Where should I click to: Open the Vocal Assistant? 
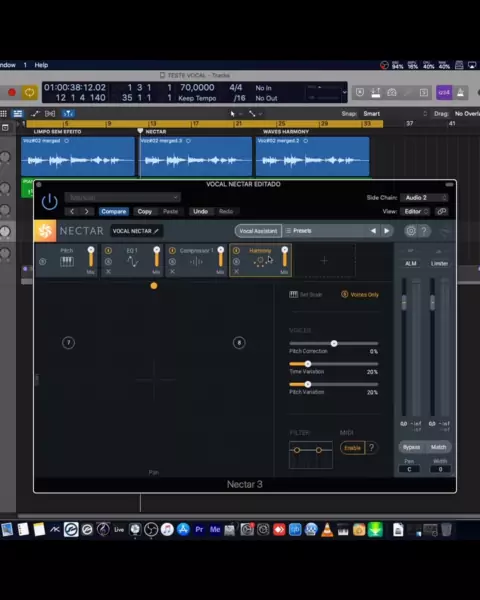coord(258,231)
